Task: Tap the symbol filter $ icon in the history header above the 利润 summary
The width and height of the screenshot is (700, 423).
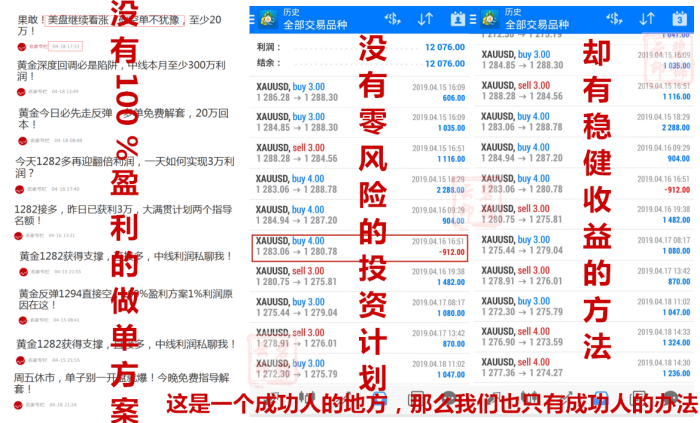Action: point(392,19)
